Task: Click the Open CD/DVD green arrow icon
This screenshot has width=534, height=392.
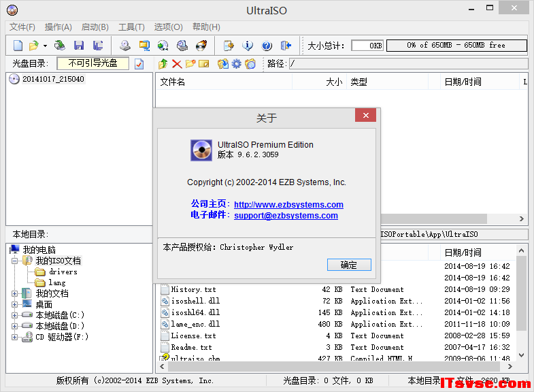Action: coord(60,46)
